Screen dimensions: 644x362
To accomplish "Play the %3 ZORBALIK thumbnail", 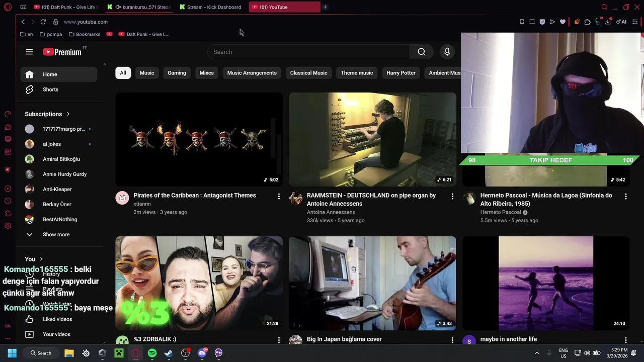I will [x=199, y=283].
